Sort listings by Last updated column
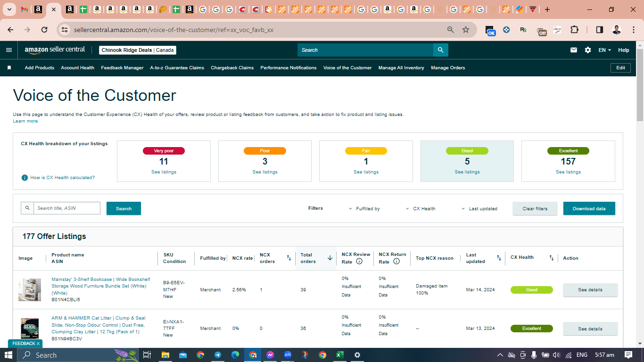The height and width of the screenshot is (362, 644). 499,258
